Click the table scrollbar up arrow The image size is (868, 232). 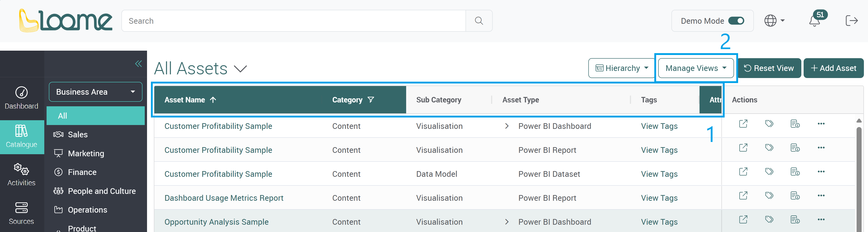point(859,120)
